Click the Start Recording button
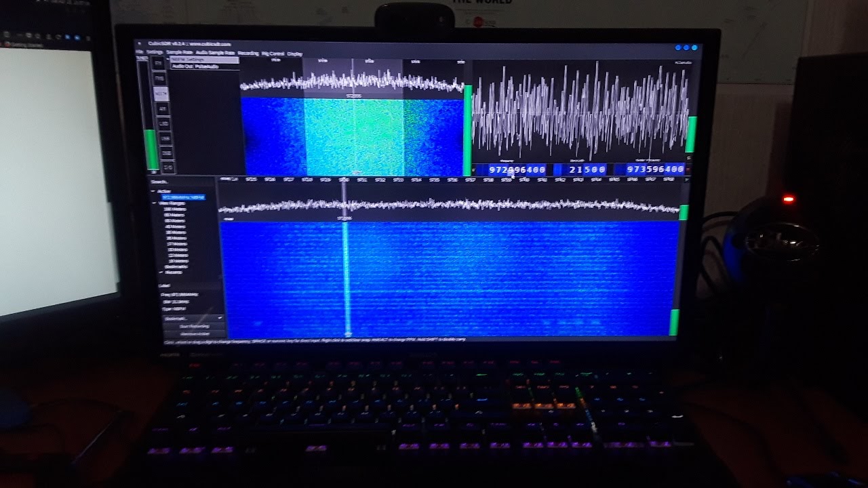This screenshot has width=868, height=488. pos(194,326)
